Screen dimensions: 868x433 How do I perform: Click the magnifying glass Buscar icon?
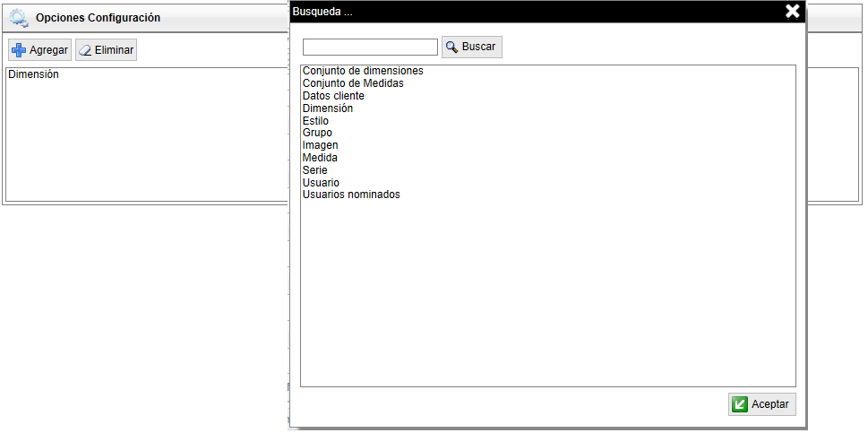point(452,47)
